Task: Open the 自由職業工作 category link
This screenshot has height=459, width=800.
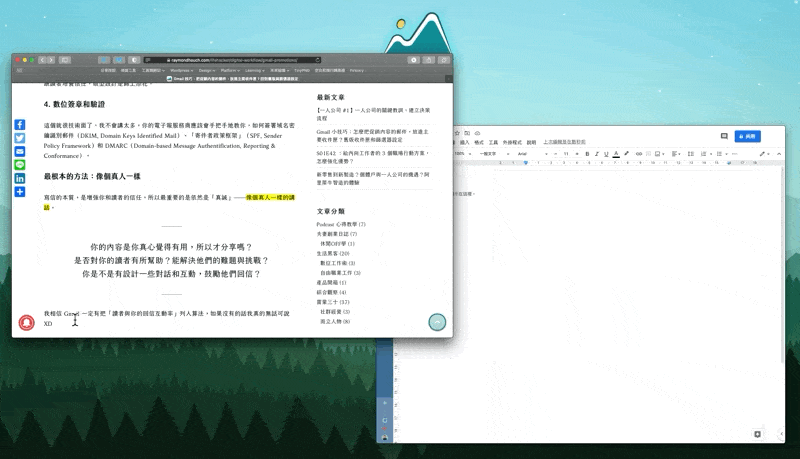Action: [340, 272]
